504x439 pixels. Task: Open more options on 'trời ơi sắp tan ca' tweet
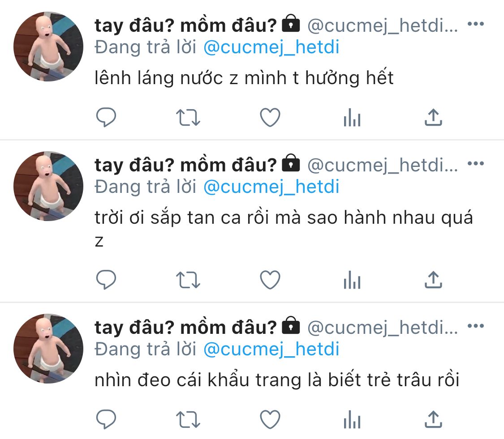[475, 164]
